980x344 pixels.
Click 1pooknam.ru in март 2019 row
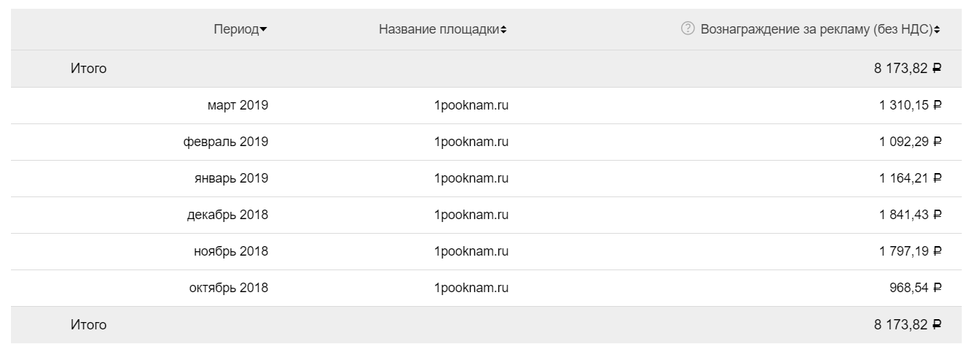coord(471,105)
